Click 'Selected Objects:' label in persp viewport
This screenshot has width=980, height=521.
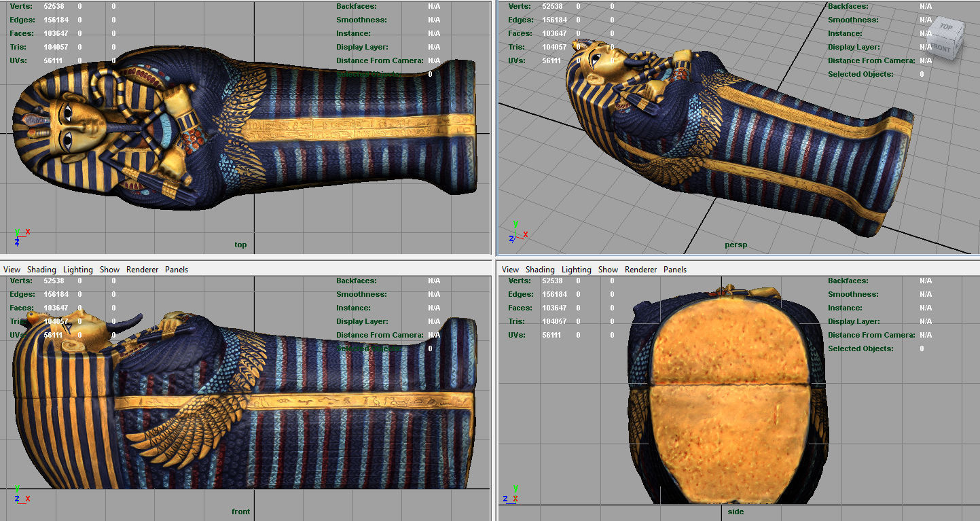pyautogui.click(x=860, y=74)
